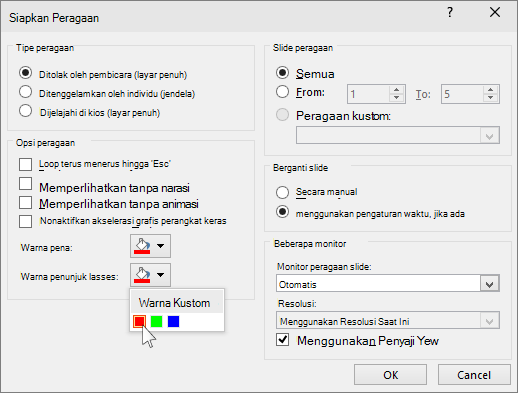Viewport: 518px width, 393px height.
Task: Pick the red laser color swatch
Action: coord(139,322)
